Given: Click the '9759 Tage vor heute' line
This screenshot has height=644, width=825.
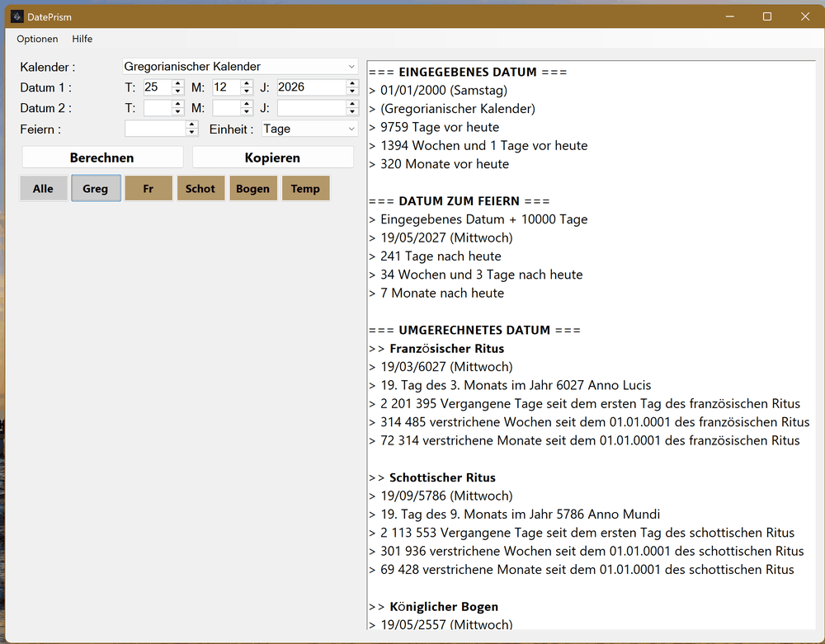Looking at the screenshot, I should pyautogui.click(x=440, y=127).
